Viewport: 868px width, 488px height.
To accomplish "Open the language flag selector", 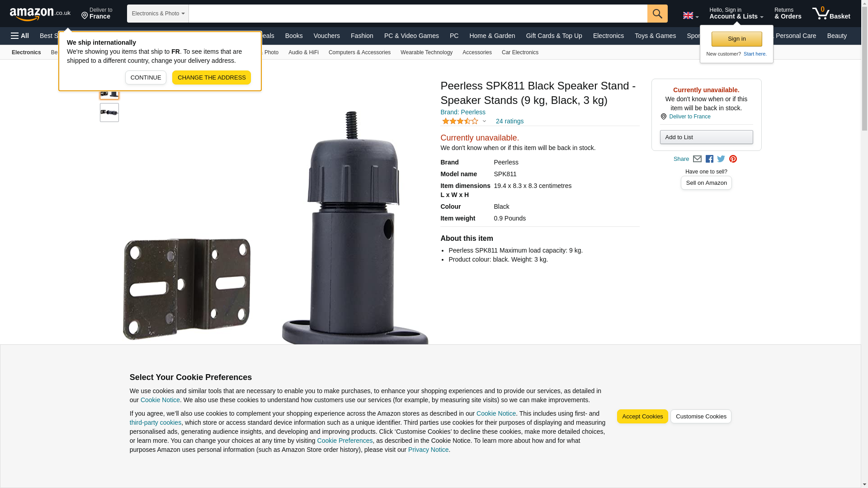I will [x=690, y=16].
